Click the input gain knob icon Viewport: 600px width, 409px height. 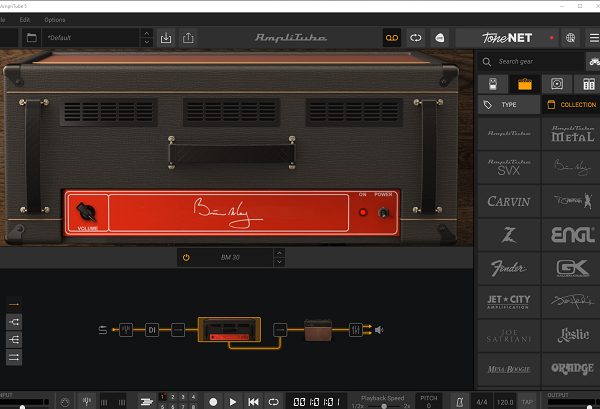pos(65,402)
